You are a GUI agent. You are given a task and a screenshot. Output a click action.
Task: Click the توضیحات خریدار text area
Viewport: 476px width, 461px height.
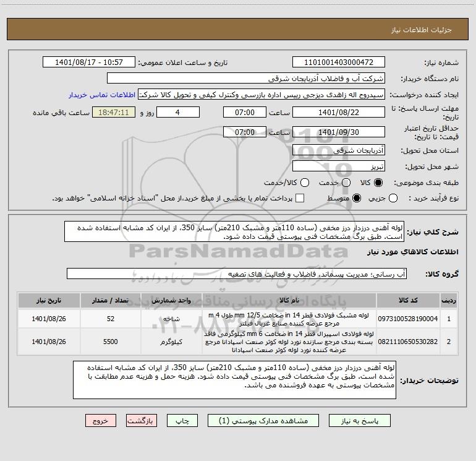[x=234, y=380]
